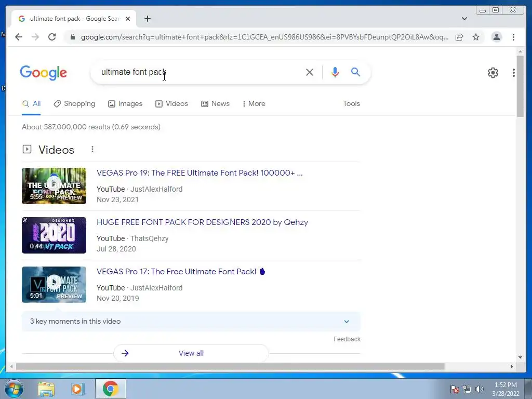
Task: Share this page via the share icon
Action: pos(459,37)
